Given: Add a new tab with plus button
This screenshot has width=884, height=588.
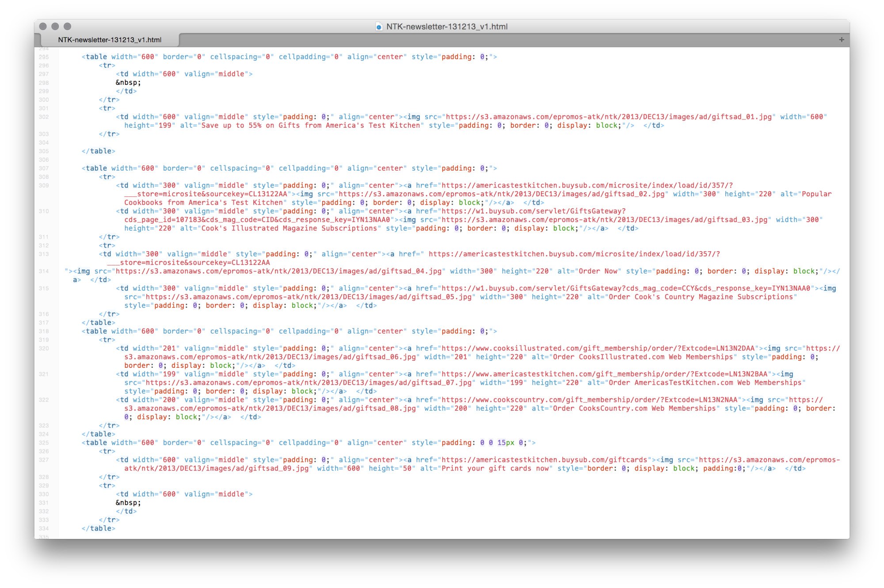Looking at the screenshot, I should [841, 40].
